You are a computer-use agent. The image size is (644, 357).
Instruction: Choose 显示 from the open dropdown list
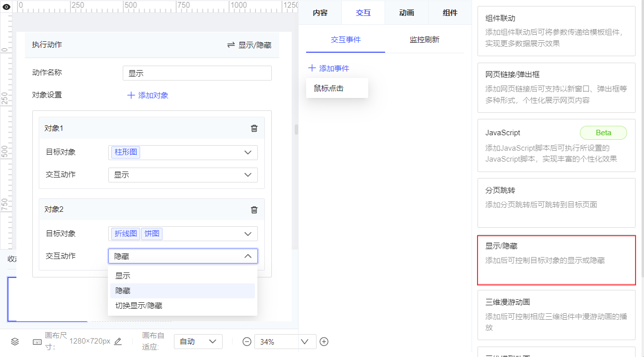coord(182,275)
